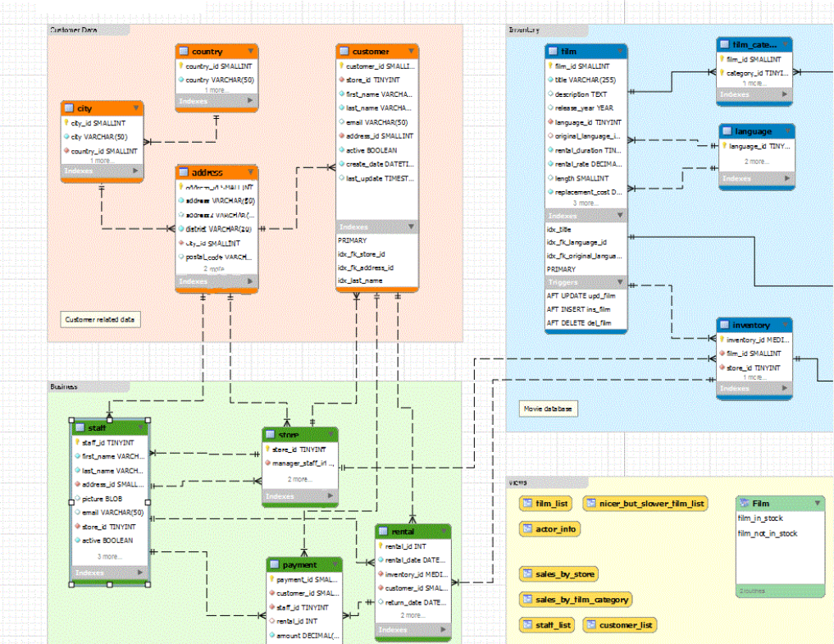Click the table icon on the staff header
This screenshot has width=834, height=644.
pyautogui.click(x=78, y=427)
